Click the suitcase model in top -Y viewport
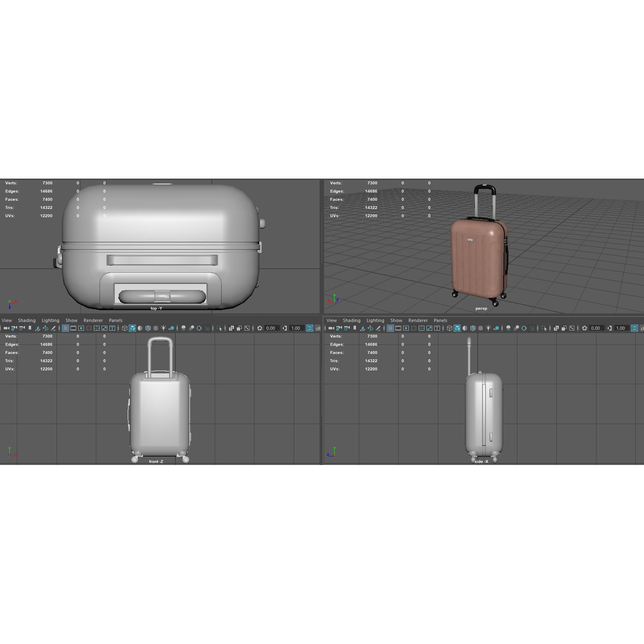644x644 pixels. [161, 246]
